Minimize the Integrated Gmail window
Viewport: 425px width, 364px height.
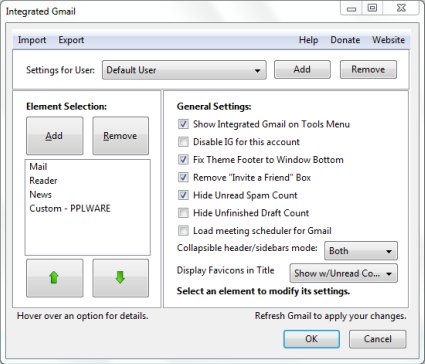click(352, 8)
